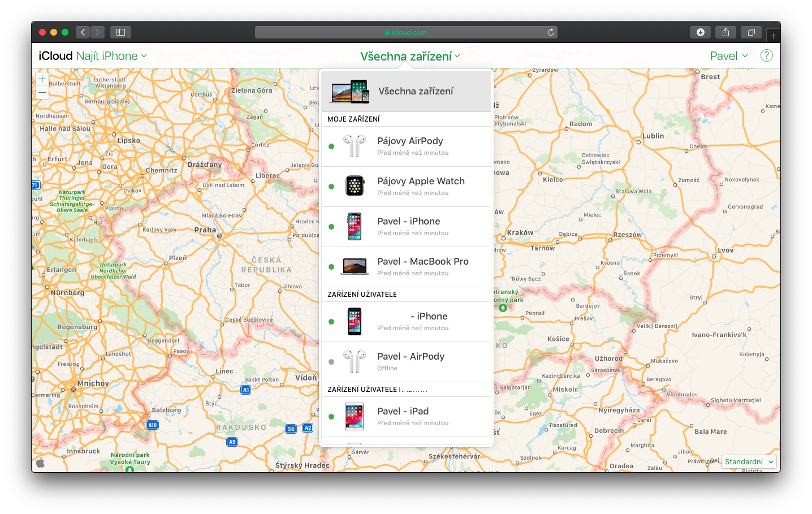Collapse the Všechna zařízení header dropdown
Screen dimensions: 812x514
tap(411, 56)
